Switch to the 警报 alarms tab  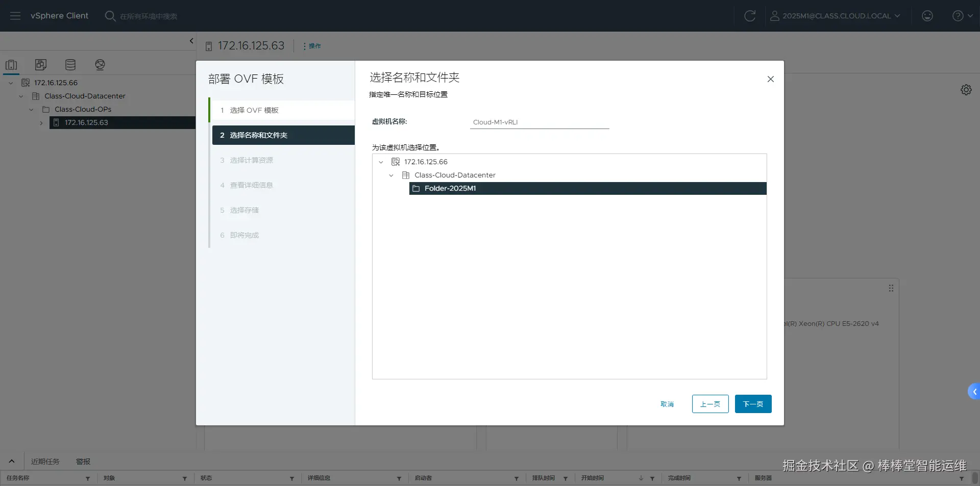coord(83,462)
